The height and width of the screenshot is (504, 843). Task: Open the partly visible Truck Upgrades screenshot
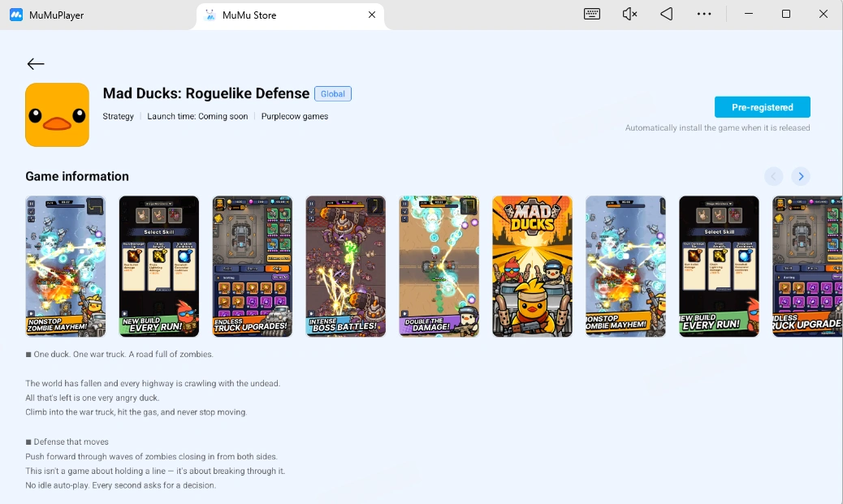tap(807, 266)
